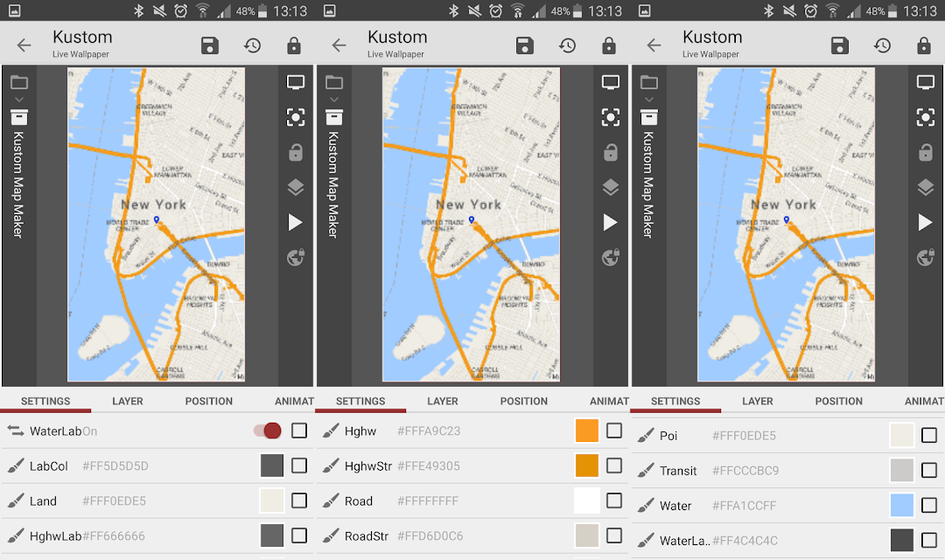Tap the top-bar lock icon in right screenshot
This screenshot has height=560, width=945.
(x=924, y=45)
